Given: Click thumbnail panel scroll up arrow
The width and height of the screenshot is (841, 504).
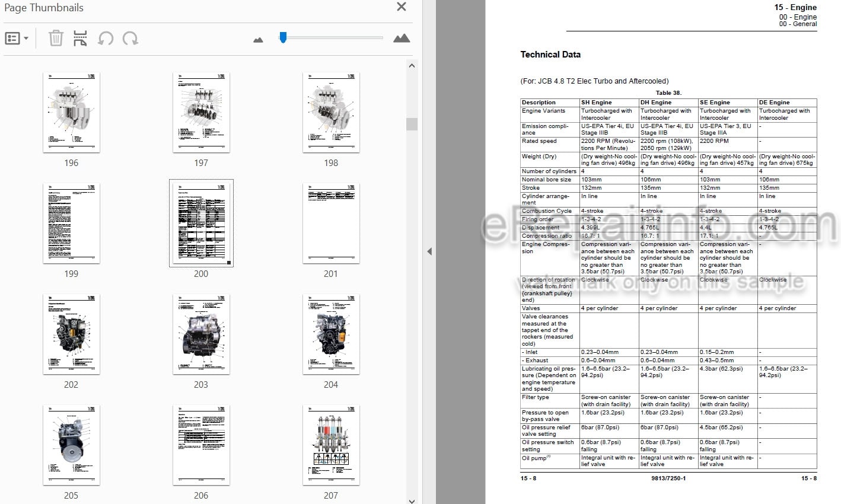Looking at the screenshot, I should 412,65.
